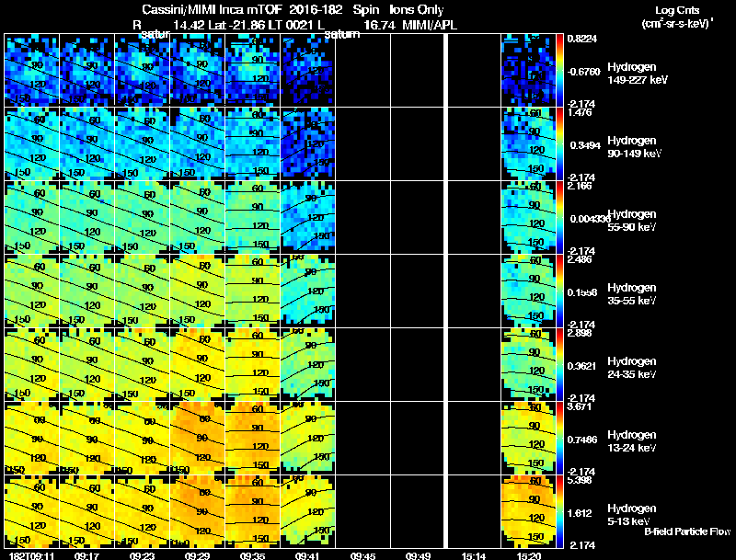
Task: Select the 24-35 keV panel at 09:23
Action: click(x=143, y=364)
